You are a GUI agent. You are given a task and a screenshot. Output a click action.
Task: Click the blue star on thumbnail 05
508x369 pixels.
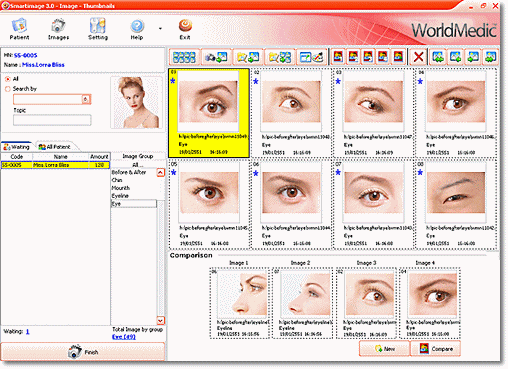pyautogui.click(x=173, y=173)
